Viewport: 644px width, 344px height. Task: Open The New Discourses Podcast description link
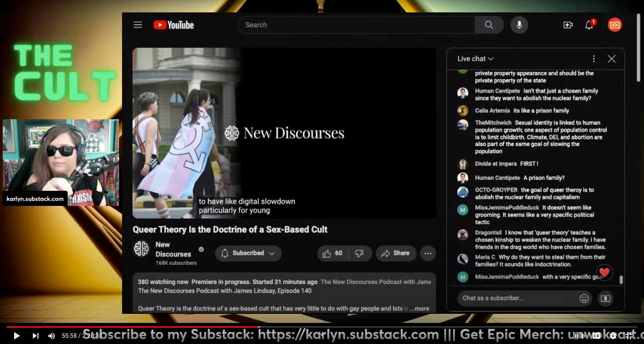(x=376, y=282)
